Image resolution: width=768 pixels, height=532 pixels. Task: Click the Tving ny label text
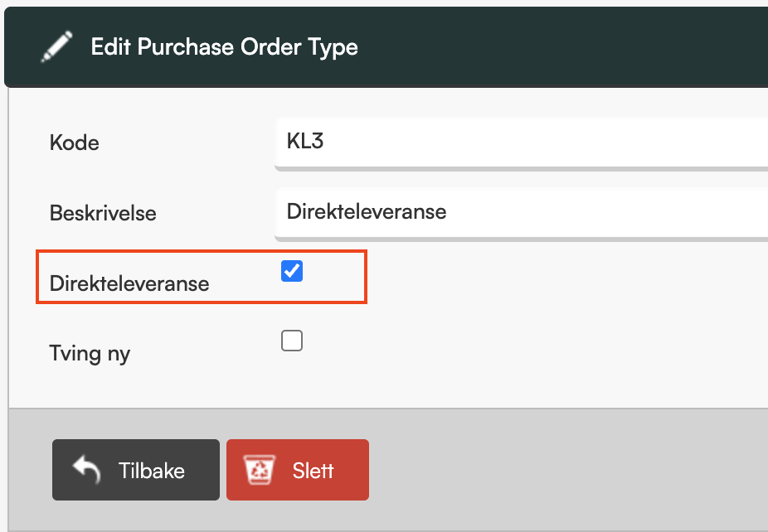tap(90, 354)
